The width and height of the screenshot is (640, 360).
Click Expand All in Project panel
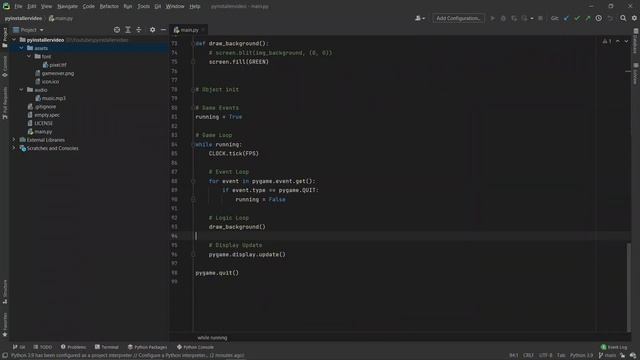pos(128,30)
